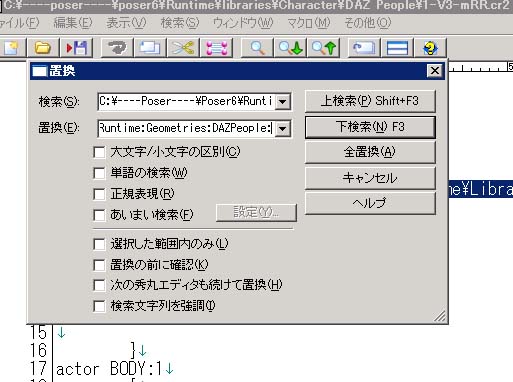Viewport: 513px width, 382px height.
Task: Click in the 検索(S) text field
Action: [x=186, y=101]
